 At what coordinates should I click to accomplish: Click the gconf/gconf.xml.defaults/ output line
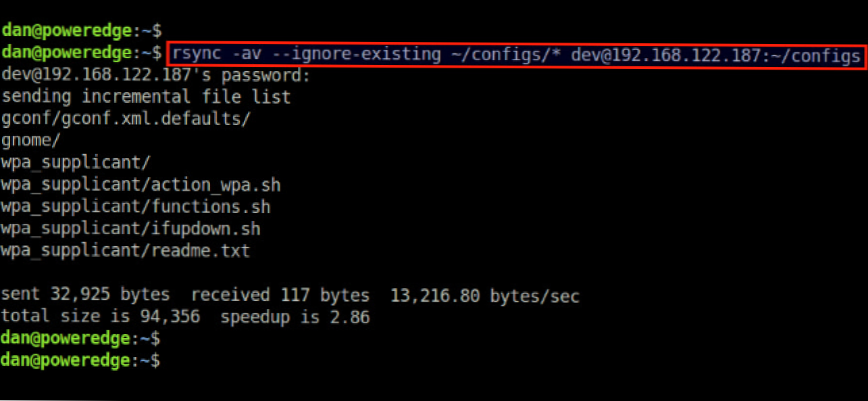click(x=126, y=118)
